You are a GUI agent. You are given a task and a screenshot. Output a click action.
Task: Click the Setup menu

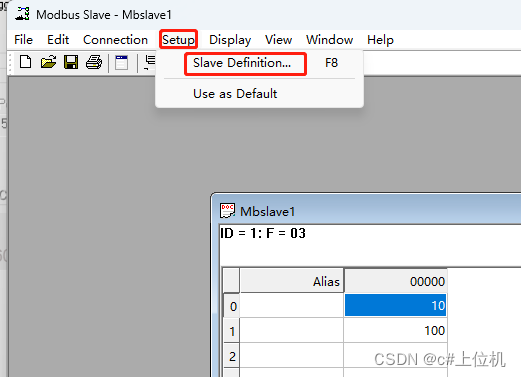pyautogui.click(x=178, y=40)
